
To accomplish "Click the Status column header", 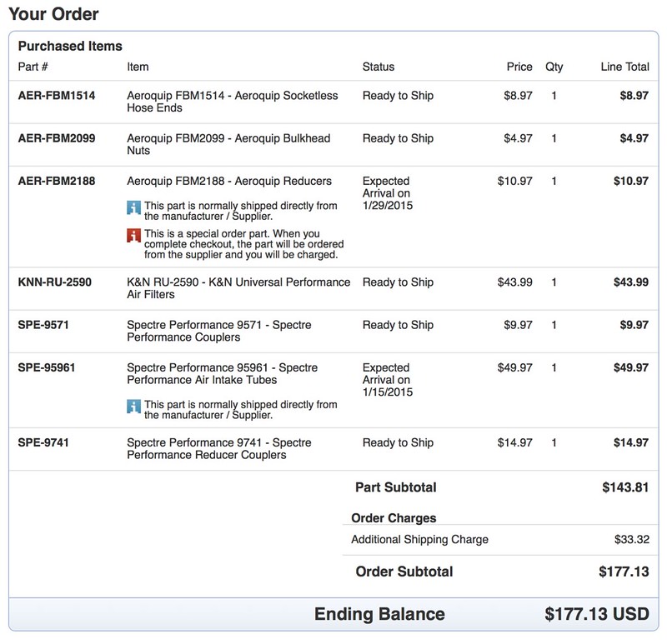I will [378, 67].
